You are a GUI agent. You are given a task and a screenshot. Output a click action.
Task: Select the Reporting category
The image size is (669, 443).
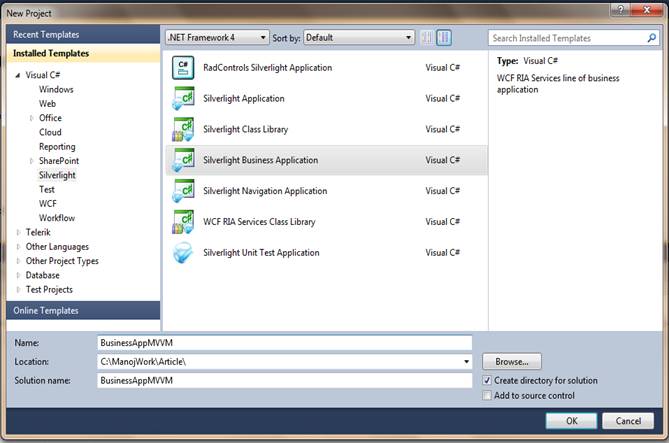[x=57, y=147]
